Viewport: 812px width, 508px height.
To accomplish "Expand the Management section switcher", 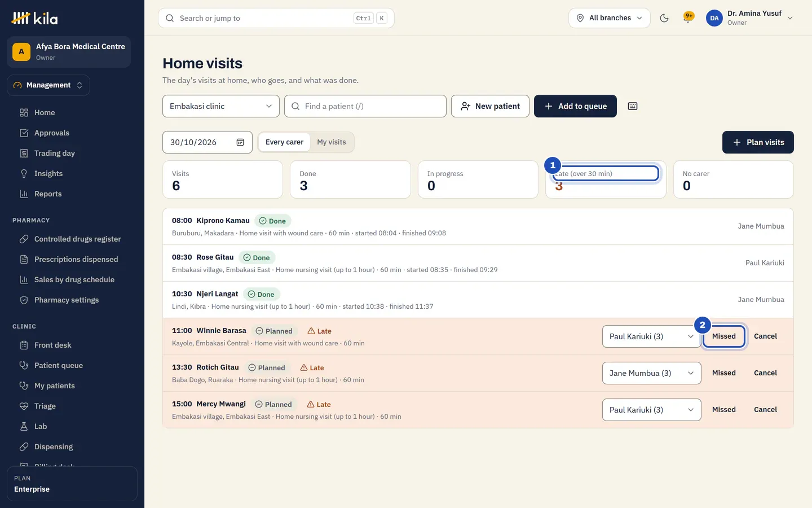I will coord(48,85).
